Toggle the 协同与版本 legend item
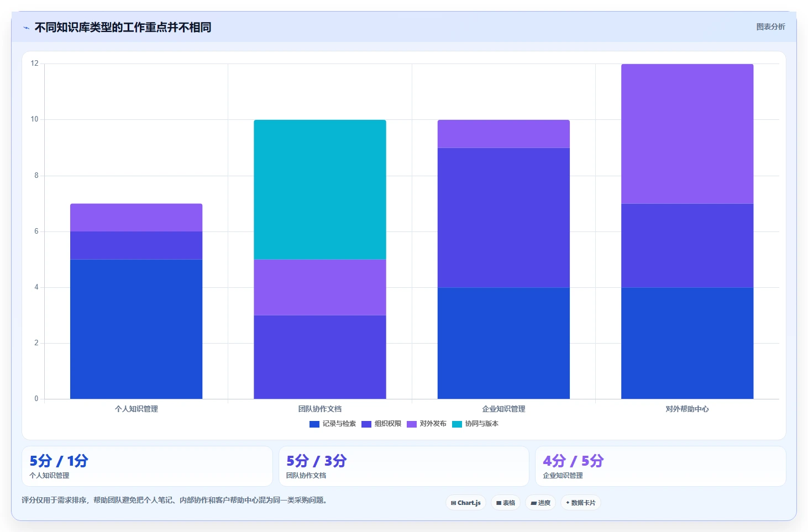808x532 pixels. [475, 424]
